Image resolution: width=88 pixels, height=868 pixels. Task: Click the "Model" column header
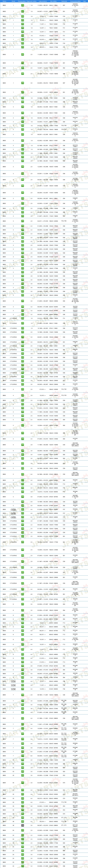coord(13,1)
